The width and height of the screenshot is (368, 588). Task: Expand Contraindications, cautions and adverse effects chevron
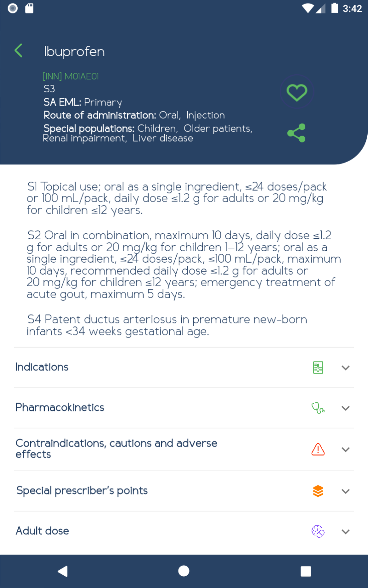pos(346,449)
